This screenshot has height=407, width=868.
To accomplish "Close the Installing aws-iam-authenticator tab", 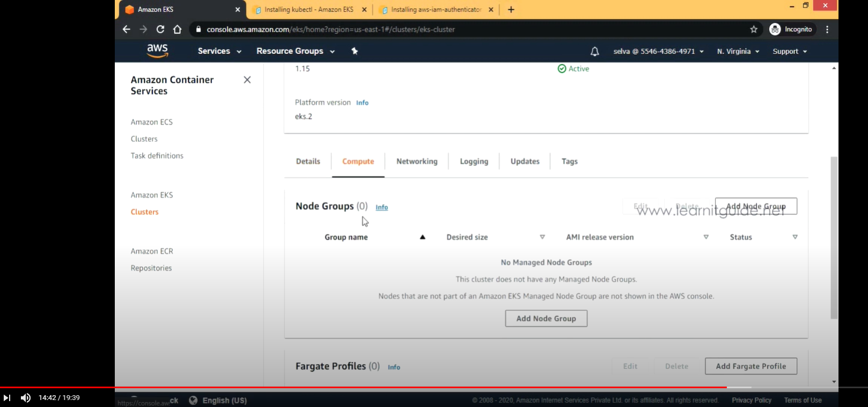I will 491,10.
